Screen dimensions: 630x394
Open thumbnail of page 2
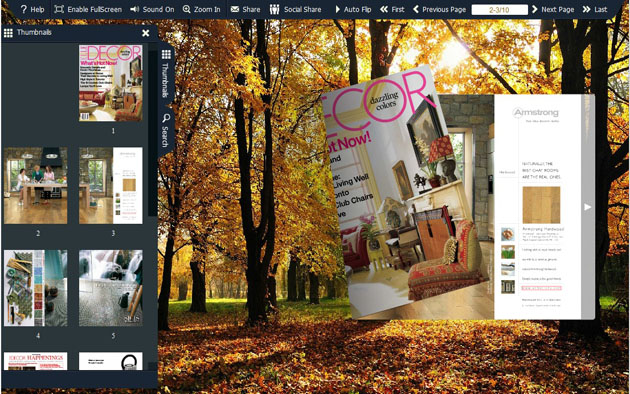coord(36,185)
